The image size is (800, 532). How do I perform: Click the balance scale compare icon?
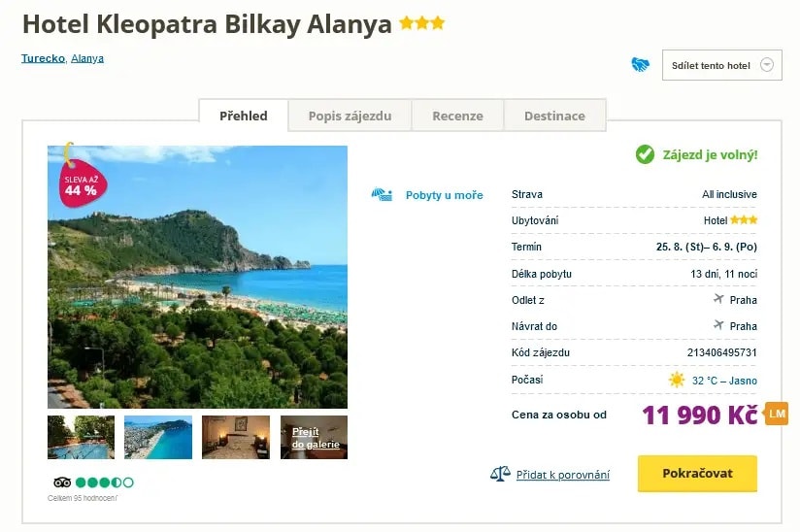click(x=500, y=474)
